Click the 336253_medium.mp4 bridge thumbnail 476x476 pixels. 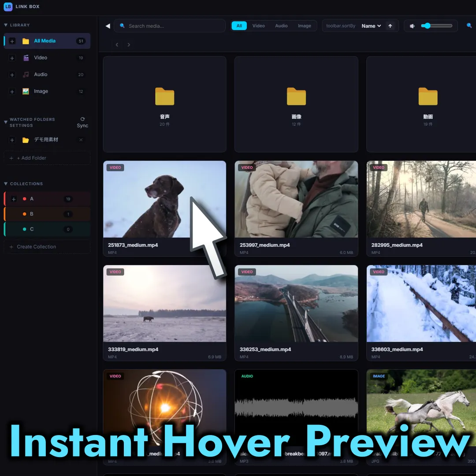tap(296, 304)
